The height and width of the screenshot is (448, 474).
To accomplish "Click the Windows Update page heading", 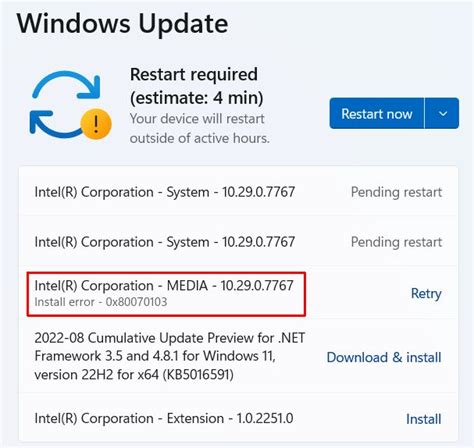I will tap(122, 23).
